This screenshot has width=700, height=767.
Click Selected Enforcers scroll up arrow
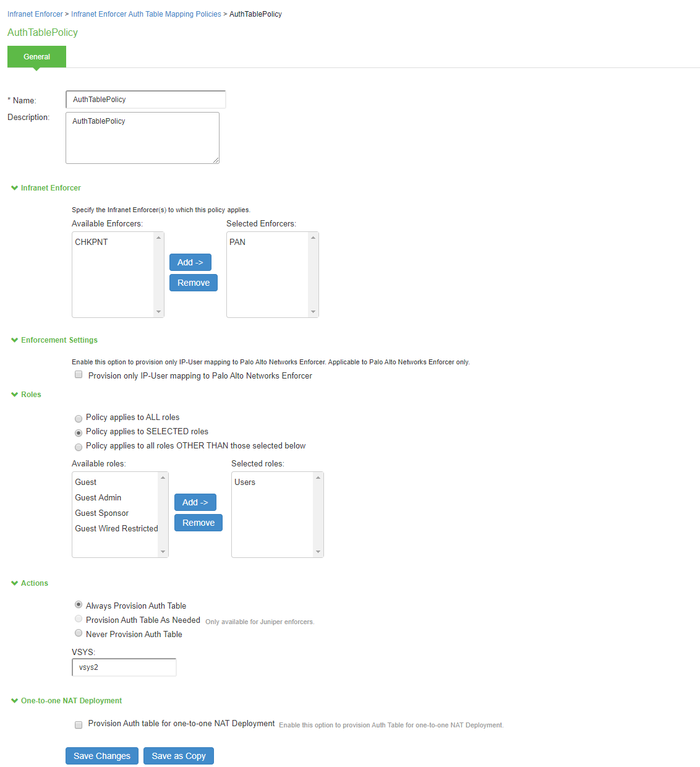point(314,238)
